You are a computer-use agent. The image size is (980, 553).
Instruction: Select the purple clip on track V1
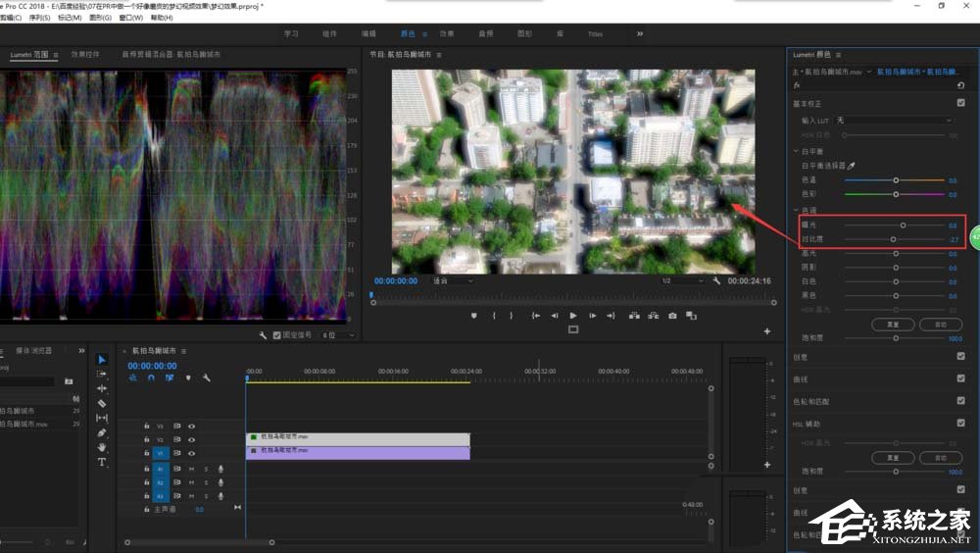pyautogui.click(x=358, y=452)
